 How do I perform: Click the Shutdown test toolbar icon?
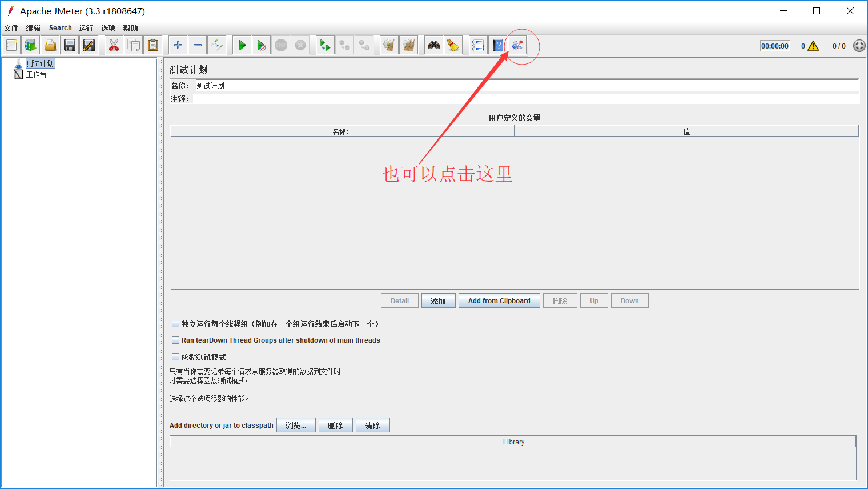tap(300, 45)
